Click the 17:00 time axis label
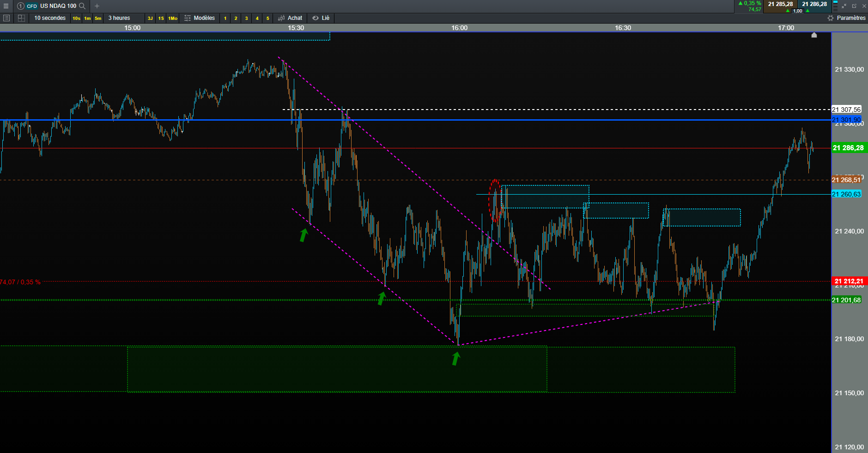The image size is (868, 453). [786, 28]
